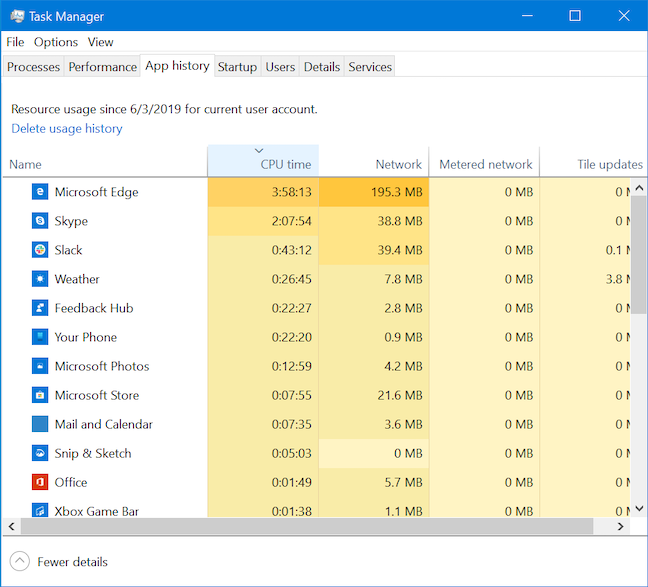Click Weather's CPU time 0:26:45

pos(291,279)
